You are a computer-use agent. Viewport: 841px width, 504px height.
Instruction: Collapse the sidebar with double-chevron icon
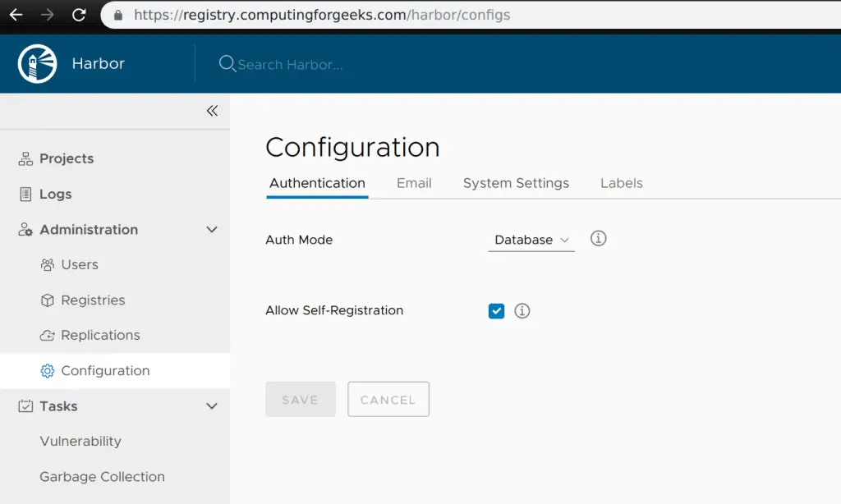coord(213,111)
